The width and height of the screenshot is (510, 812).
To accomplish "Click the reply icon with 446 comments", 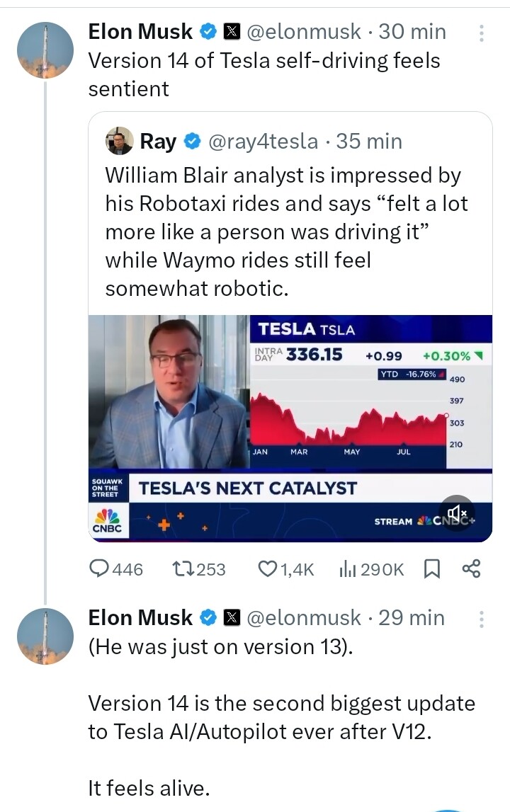I will pyautogui.click(x=100, y=568).
